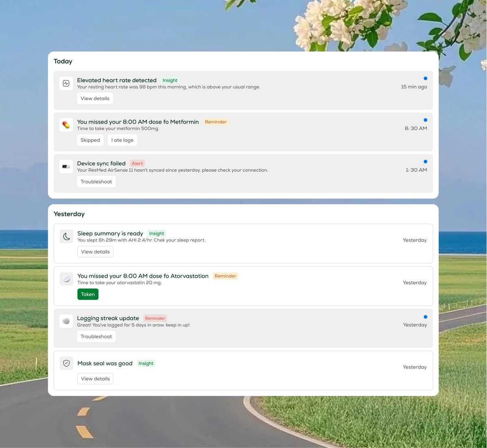Click the Mask seal shield icon
Screen dimensions: 487x448
(x=67, y=363)
